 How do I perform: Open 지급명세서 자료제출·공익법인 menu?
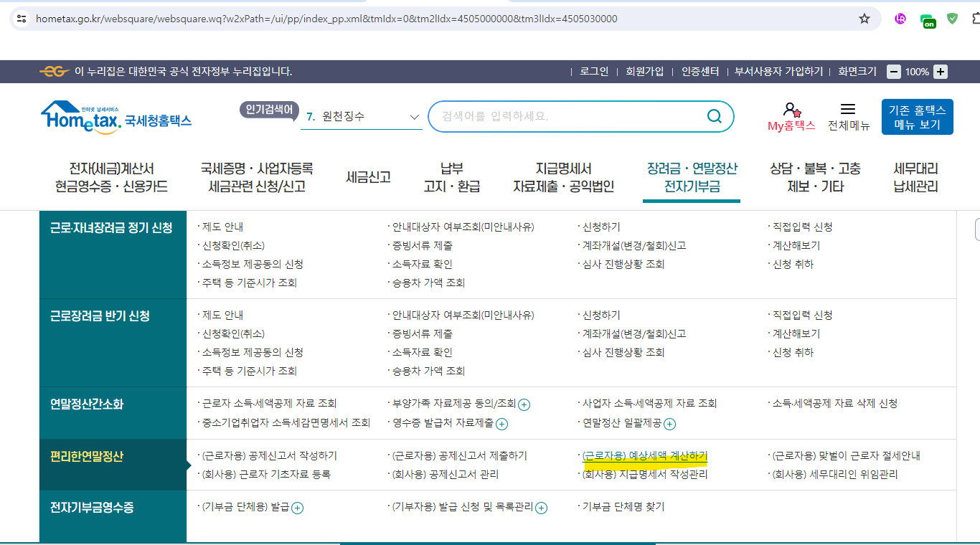[x=563, y=178]
